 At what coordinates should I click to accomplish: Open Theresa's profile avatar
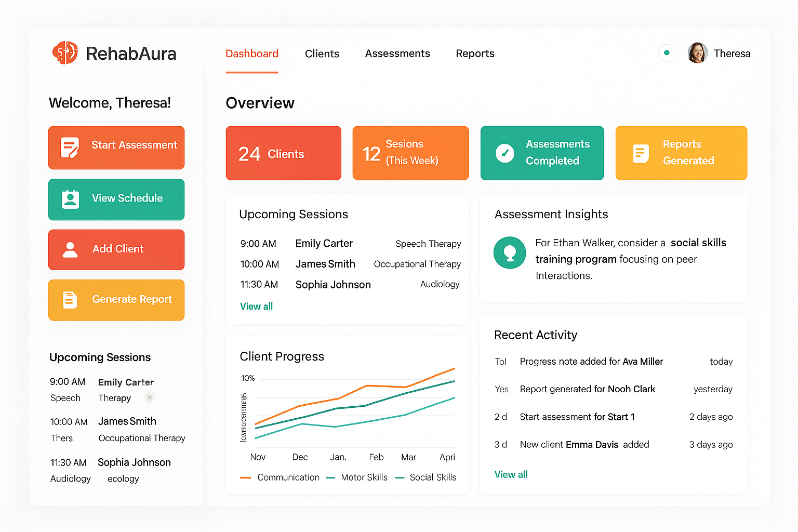[x=697, y=53]
